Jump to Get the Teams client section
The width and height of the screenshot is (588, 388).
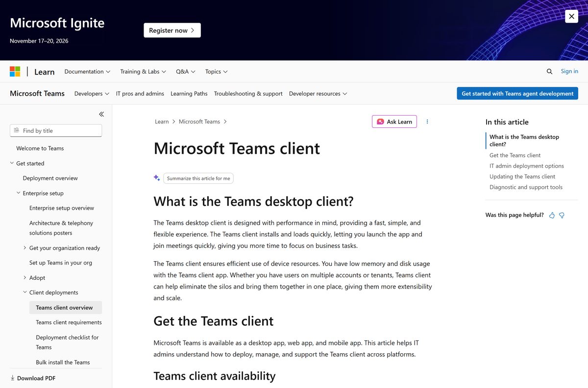click(x=515, y=155)
